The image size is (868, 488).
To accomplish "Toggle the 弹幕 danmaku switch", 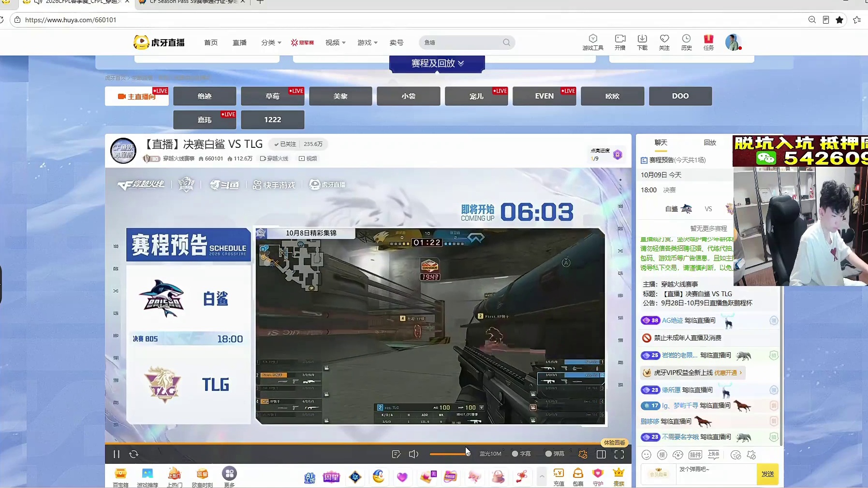I will pyautogui.click(x=555, y=454).
